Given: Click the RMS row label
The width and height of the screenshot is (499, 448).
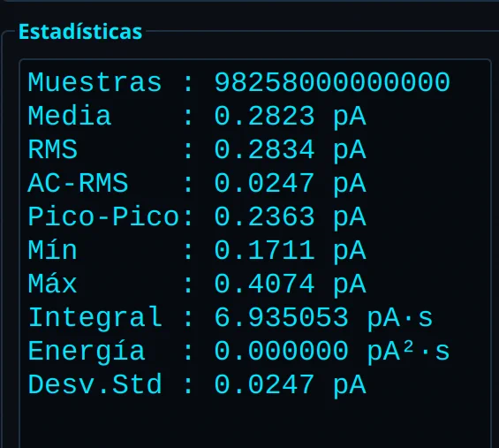Looking at the screenshot, I should [53, 149].
